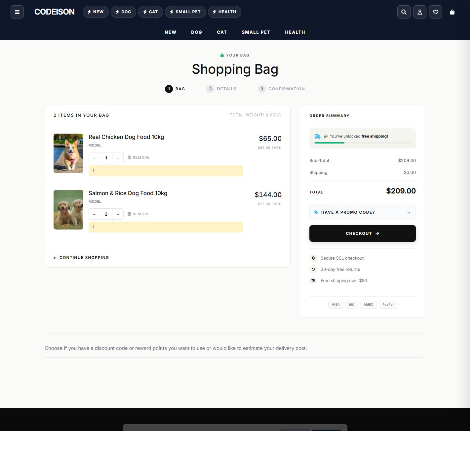Click the green bag icon beside YOUR BAG

(222, 55)
